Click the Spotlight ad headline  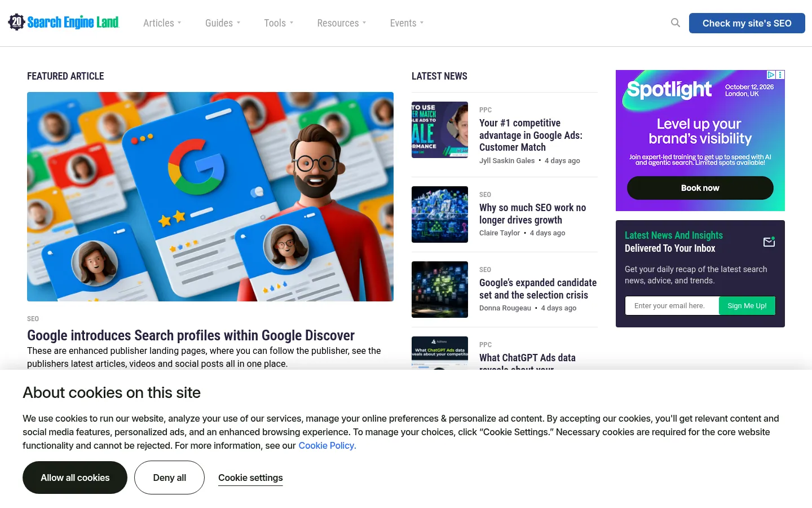click(700, 131)
